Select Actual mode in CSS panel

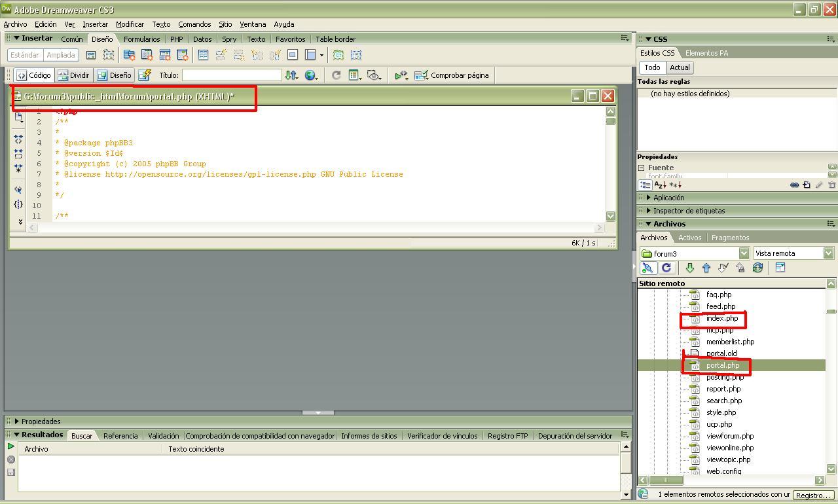(x=680, y=67)
